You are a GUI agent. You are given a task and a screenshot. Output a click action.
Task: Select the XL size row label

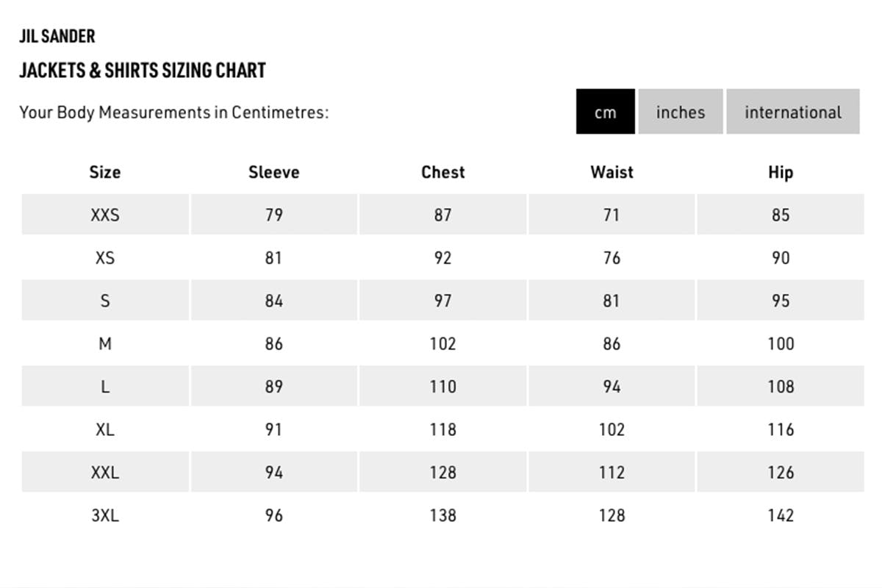pyautogui.click(x=105, y=429)
